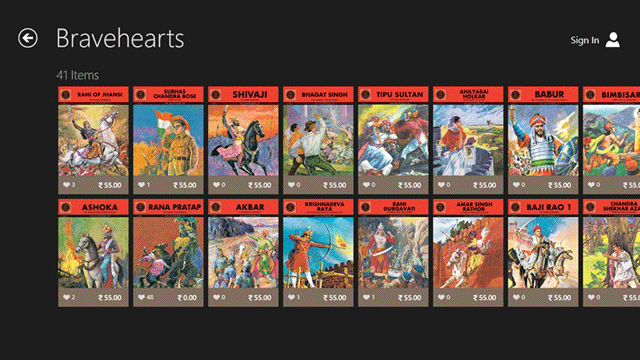Click the Sign In link
Viewport: 640px width, 360px height.
584,40
